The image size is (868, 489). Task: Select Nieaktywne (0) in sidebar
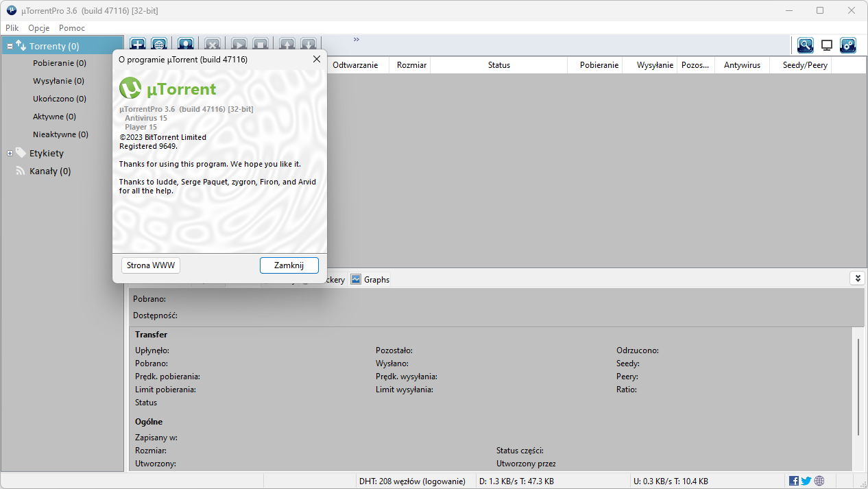[x=60, y=134]
